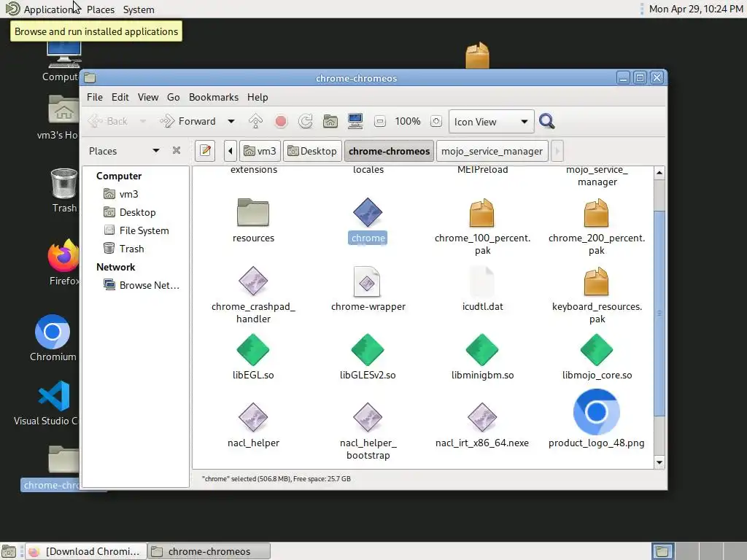Open the View menu

pyautogui.click(x=148, y=97)
